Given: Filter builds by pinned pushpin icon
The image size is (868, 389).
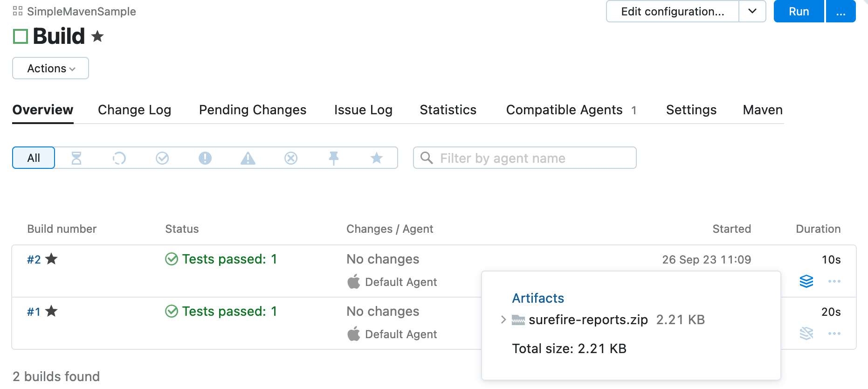Looking at the screenshot, I should pos(334,158).
